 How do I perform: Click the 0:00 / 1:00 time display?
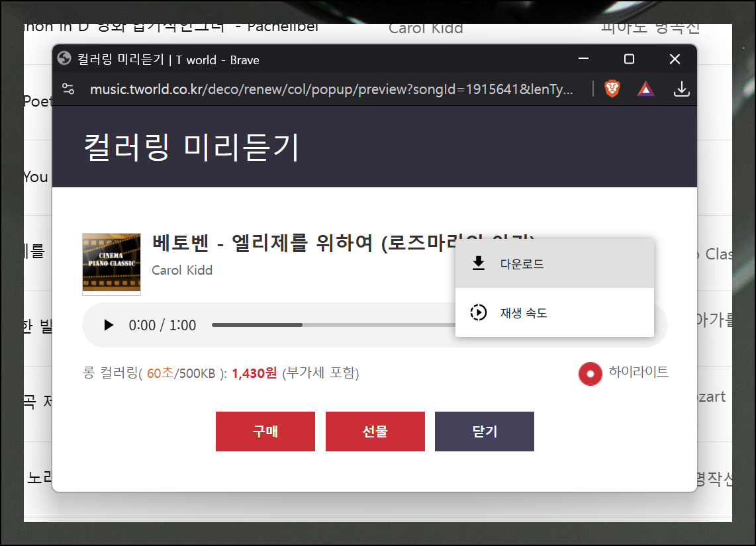(162, 326)
